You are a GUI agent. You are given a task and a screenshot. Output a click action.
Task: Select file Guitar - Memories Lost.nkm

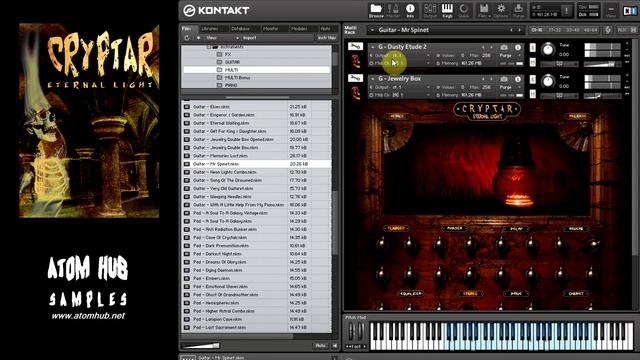pyautogui.click(x=257, y=156)
